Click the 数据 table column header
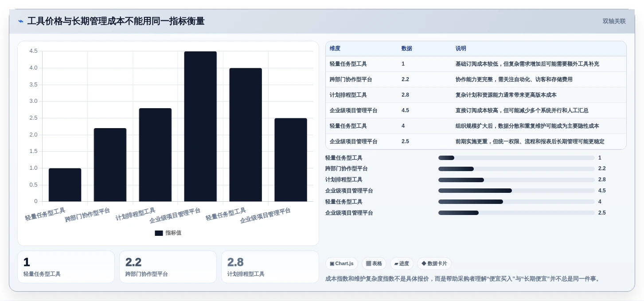Viewport: 644px width, 301px height. [x=407, y=49]
